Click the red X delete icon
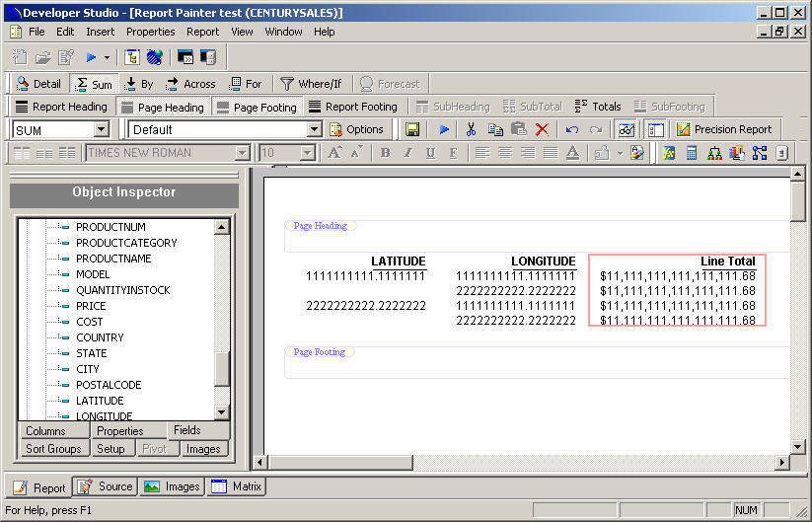The image size is (812, 522). click(x=542, y=129)
